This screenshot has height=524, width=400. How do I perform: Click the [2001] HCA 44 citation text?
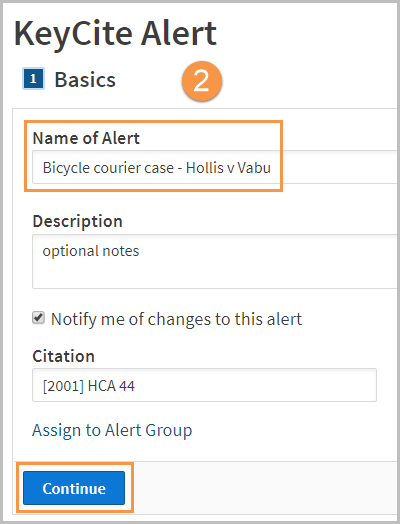click(89, 386)
